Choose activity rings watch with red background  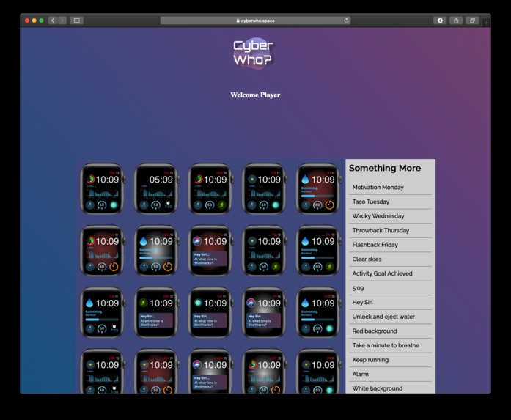click(x=103, y=251)
